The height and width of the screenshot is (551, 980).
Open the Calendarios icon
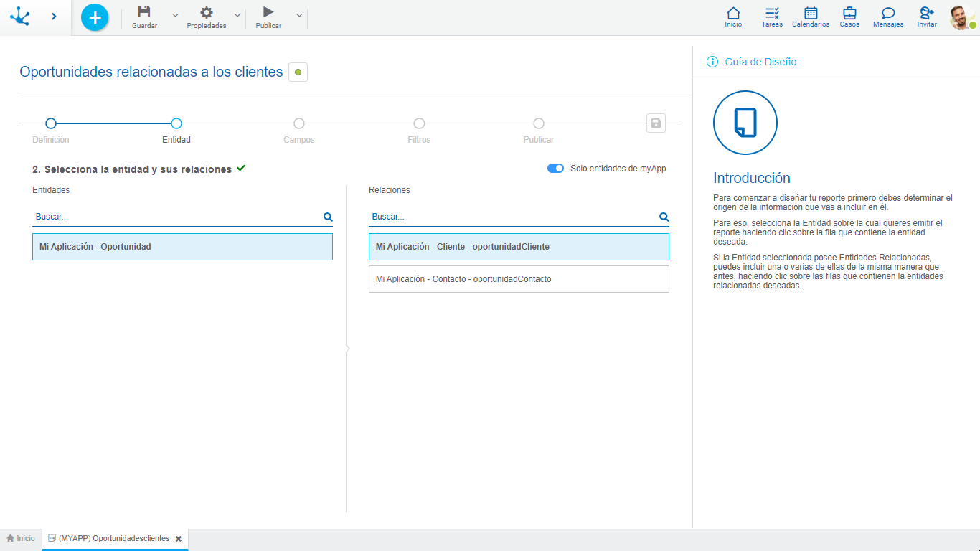pos(811,13)
